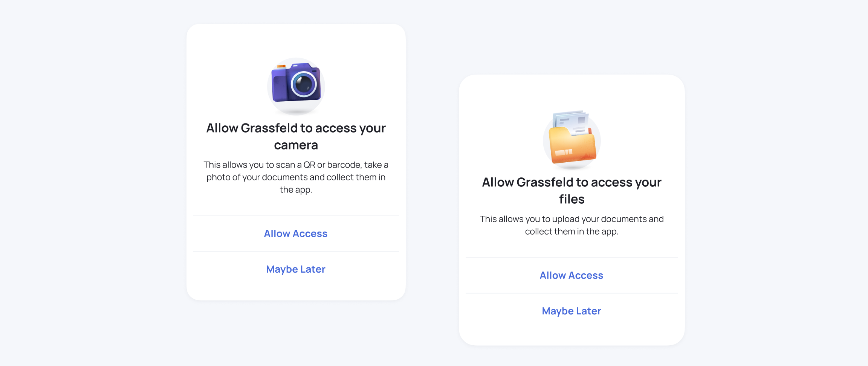
Task: Click the word "camera" in the heading
Action: point(296,145)
